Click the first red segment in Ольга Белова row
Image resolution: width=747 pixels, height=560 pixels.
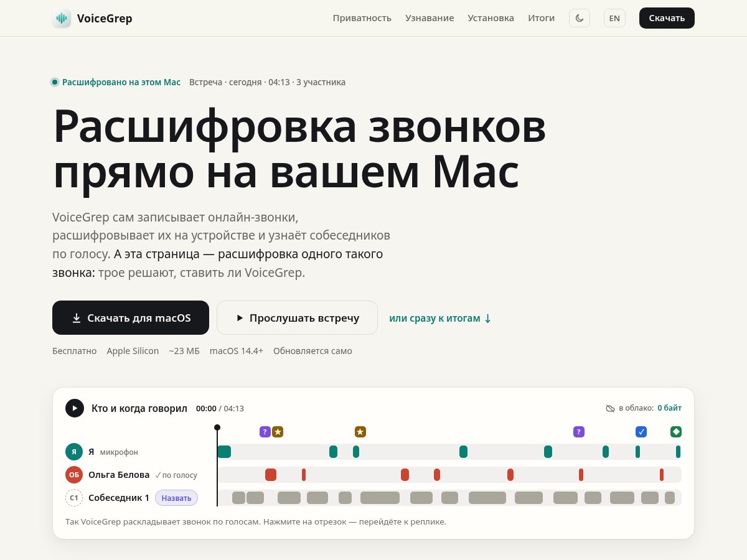(271, 475)
